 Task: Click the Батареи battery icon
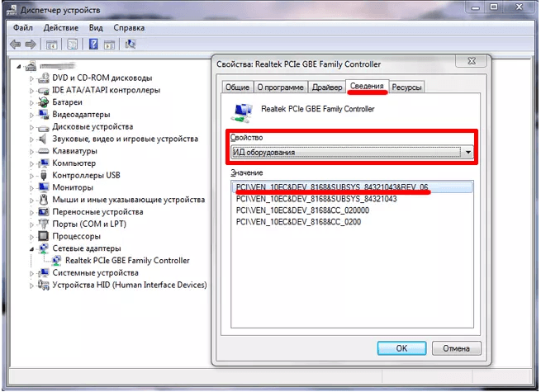coord(44,102)
